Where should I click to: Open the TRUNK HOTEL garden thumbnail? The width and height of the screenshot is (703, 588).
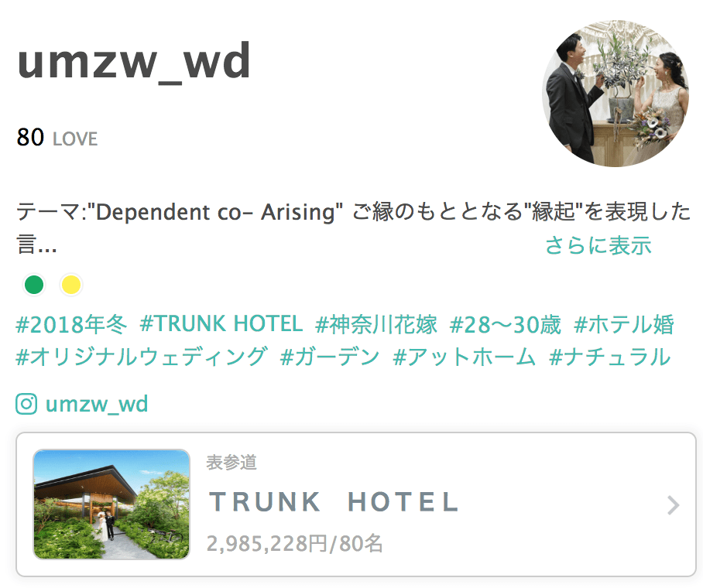pyautogui.click(x=111, y=504)
